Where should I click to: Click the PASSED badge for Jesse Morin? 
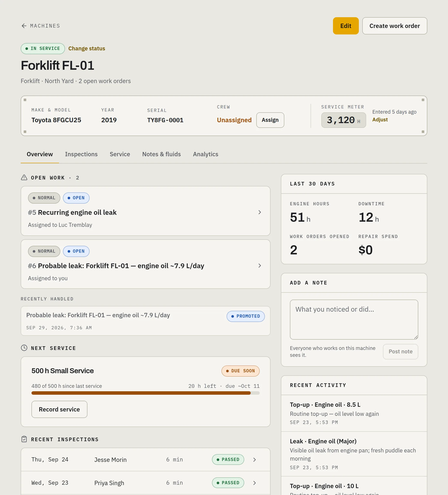[228, 460]
